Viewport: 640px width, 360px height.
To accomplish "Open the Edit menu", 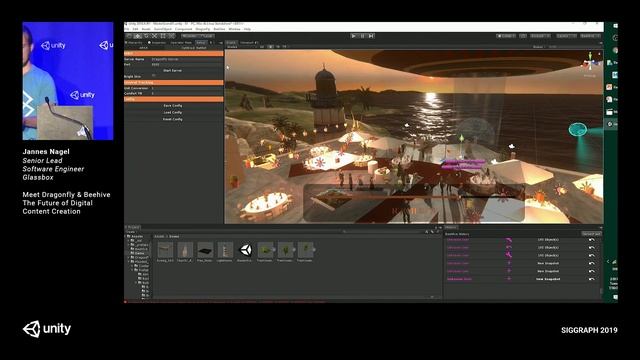I will point(136,29).
